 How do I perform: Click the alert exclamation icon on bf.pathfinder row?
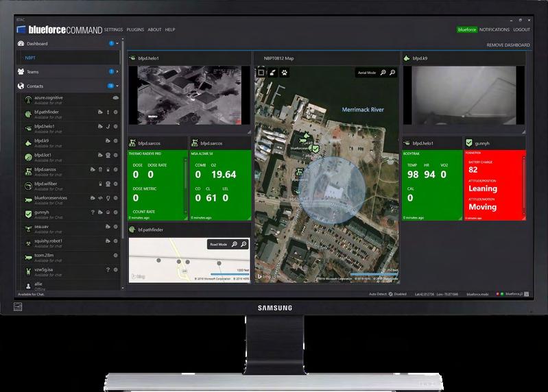pyautogui.click(x=108, y=112)
